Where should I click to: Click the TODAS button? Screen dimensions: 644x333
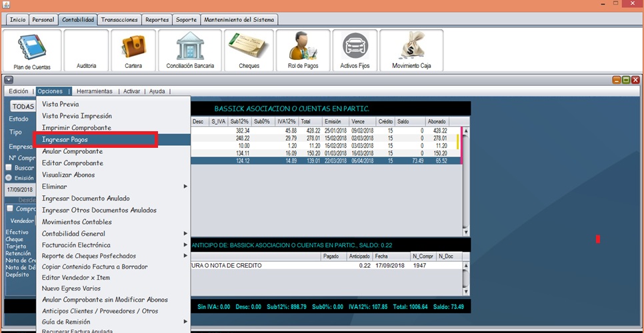coord(23,107)
